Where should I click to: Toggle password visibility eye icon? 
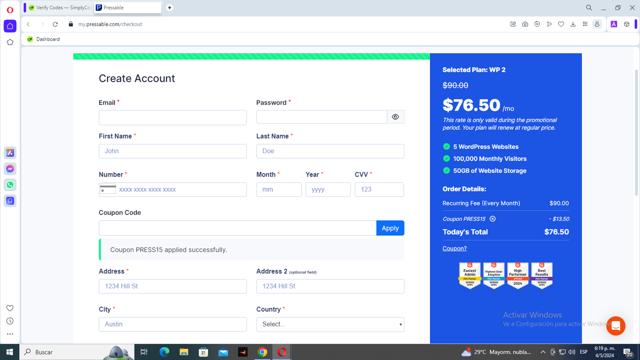[395, 117]
